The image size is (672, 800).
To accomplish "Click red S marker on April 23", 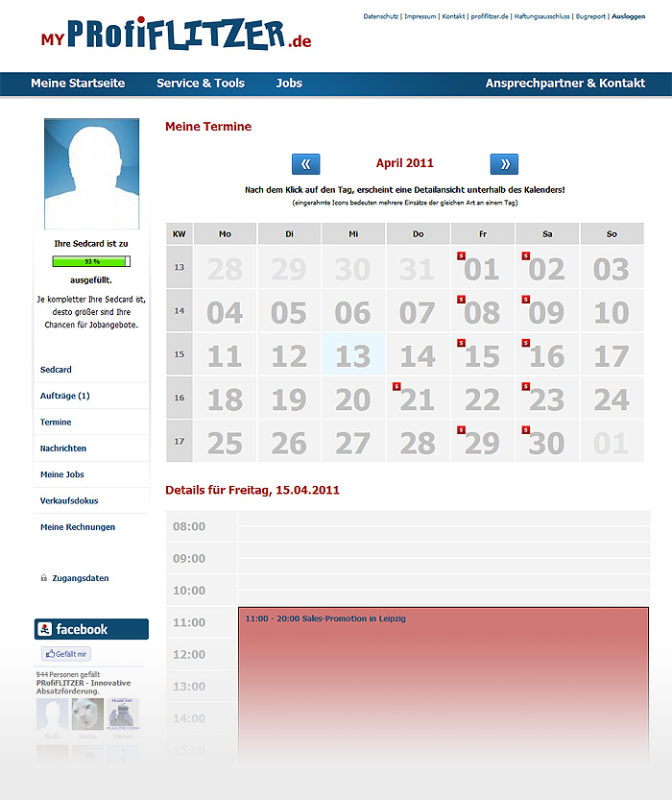I will pyautogui.click(x=526, y=386).
